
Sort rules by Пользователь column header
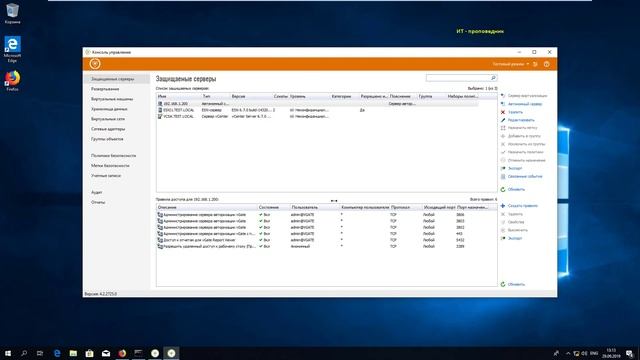315,207
